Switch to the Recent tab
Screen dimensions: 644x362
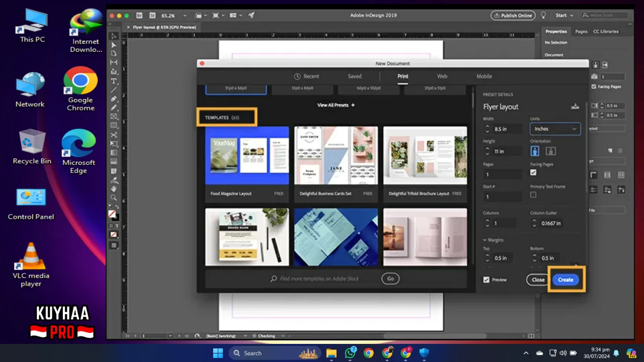coord(306,76)
